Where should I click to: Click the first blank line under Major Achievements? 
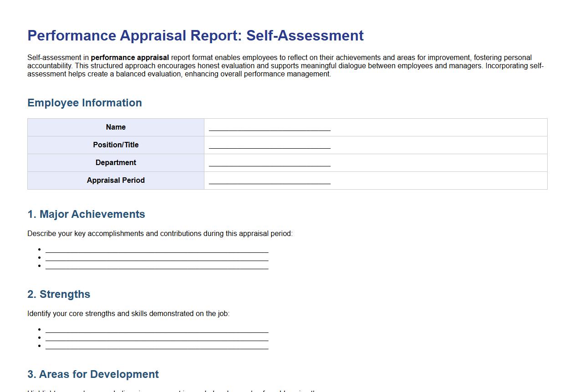[x=157, y=250]
